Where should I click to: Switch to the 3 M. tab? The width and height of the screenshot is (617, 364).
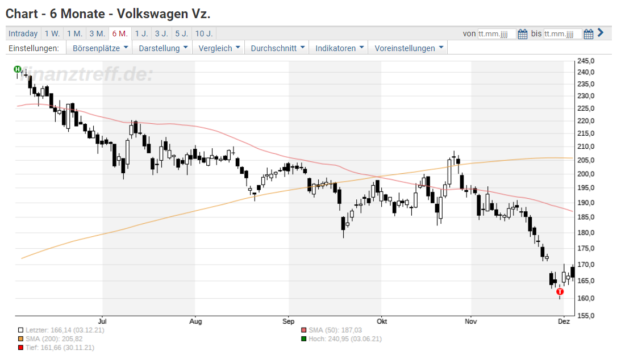click(97, 34)
